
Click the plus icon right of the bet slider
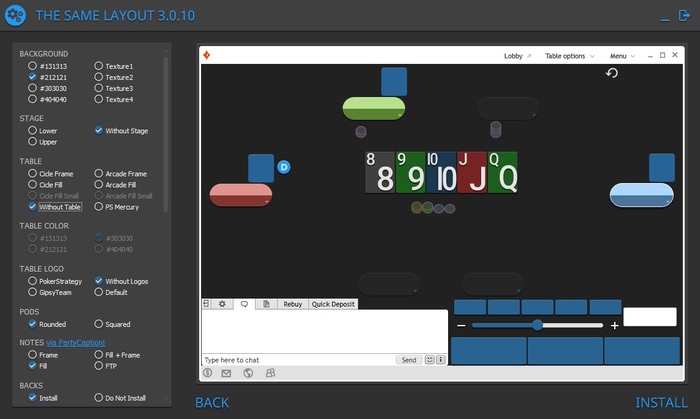tap(615, 325)
